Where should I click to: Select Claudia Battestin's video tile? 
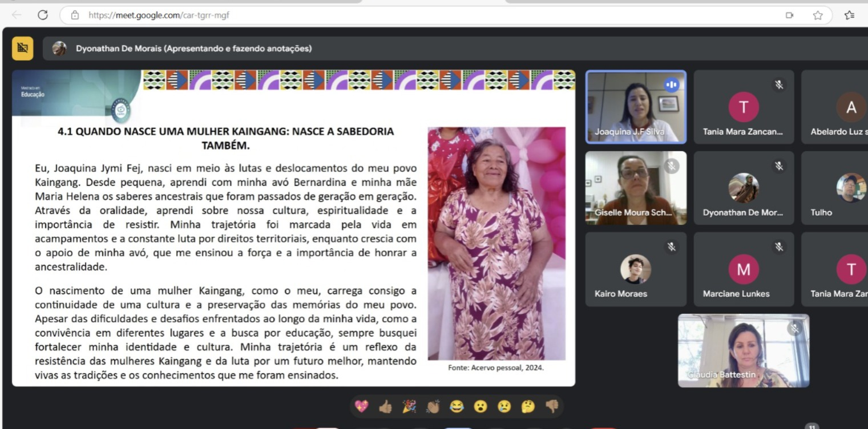click(743, 350)
